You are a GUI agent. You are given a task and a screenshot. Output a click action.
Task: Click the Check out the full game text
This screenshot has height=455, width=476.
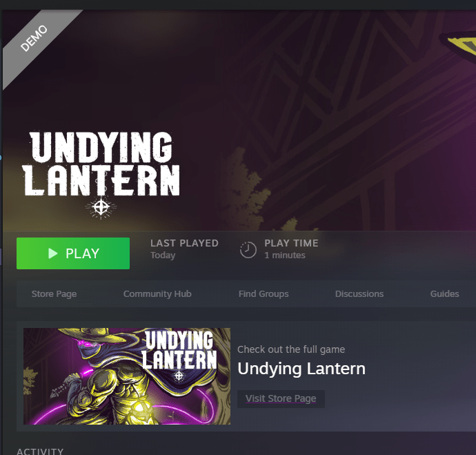point(291,349)
